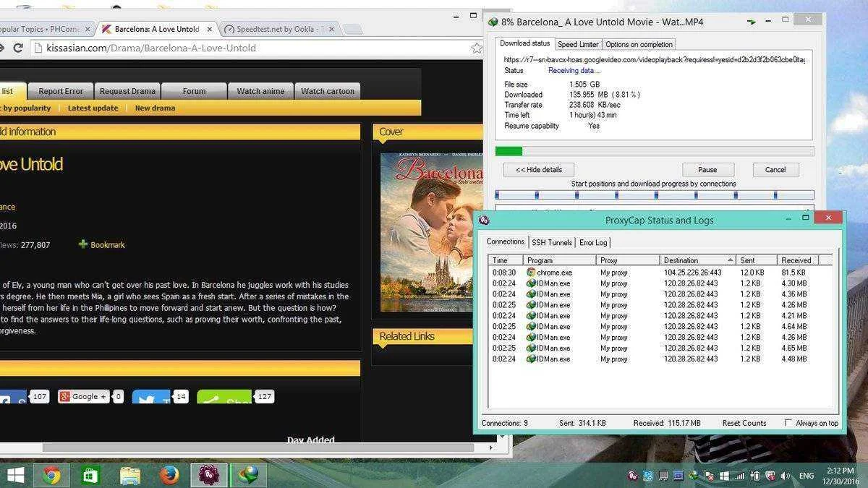868x488 pixels.
Task: Select the Download status tab
Action: [x=525, y=43]
